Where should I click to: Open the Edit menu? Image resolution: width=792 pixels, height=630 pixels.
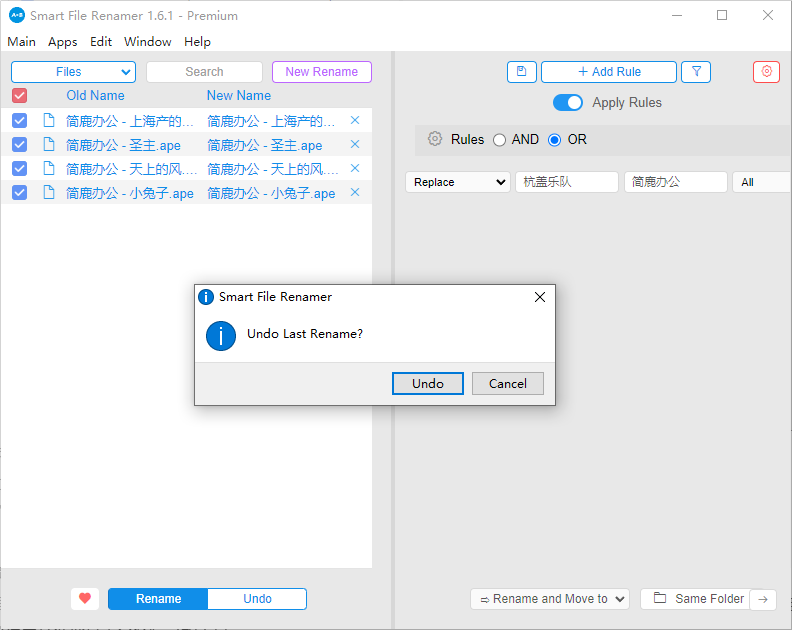pos(101,42)
